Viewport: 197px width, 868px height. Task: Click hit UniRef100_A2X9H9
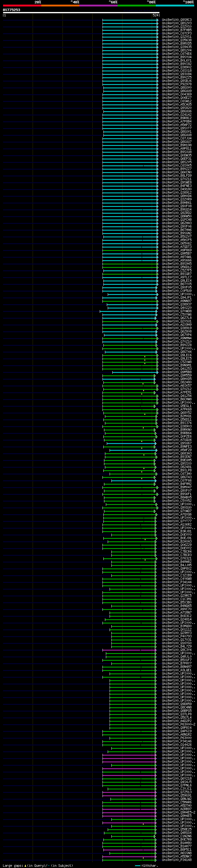click(x=177, y=325)
